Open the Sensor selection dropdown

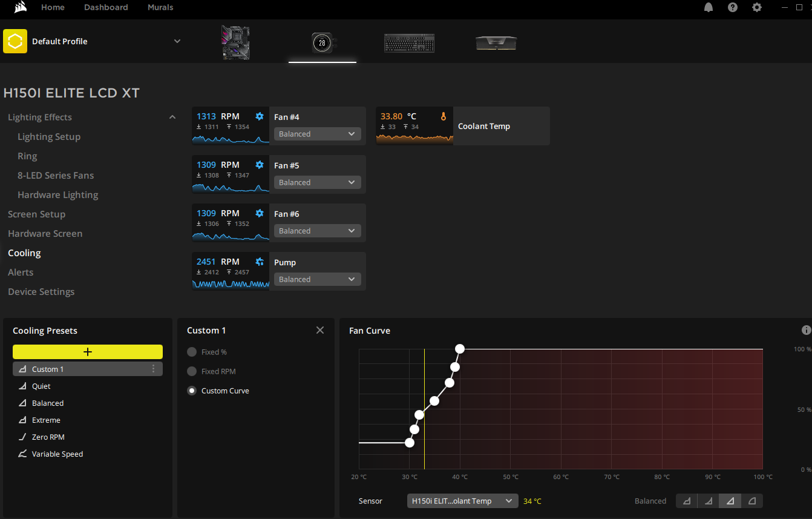(x=463, y=501)
